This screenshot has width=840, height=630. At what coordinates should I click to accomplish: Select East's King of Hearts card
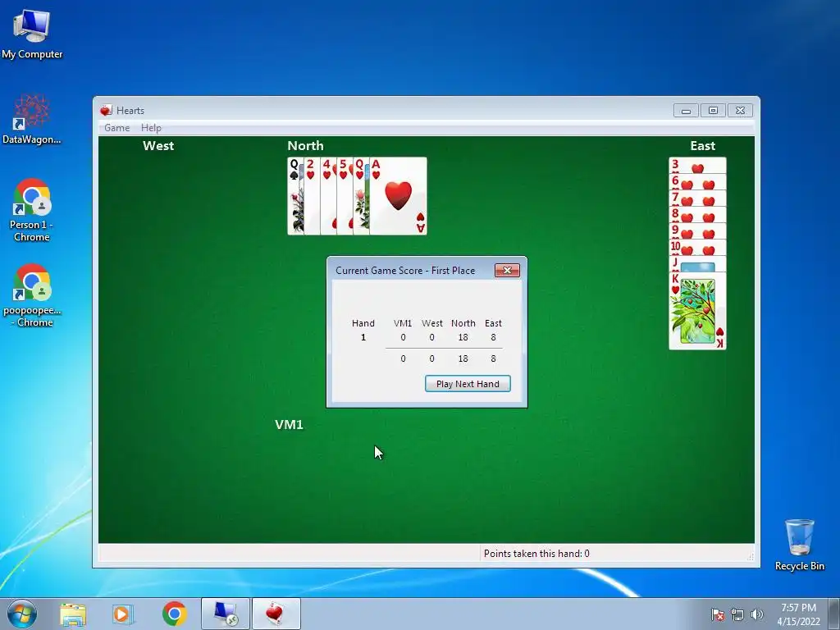697,311
